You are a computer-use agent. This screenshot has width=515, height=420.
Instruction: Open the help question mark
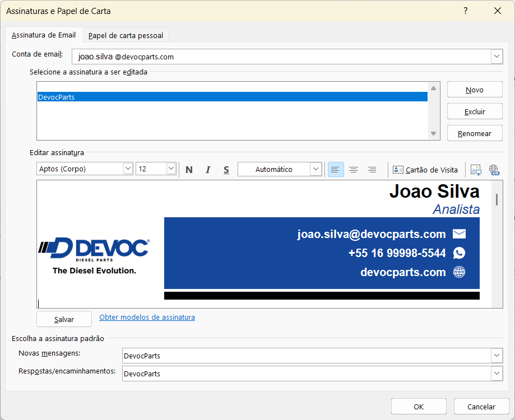tap(465, 11)
